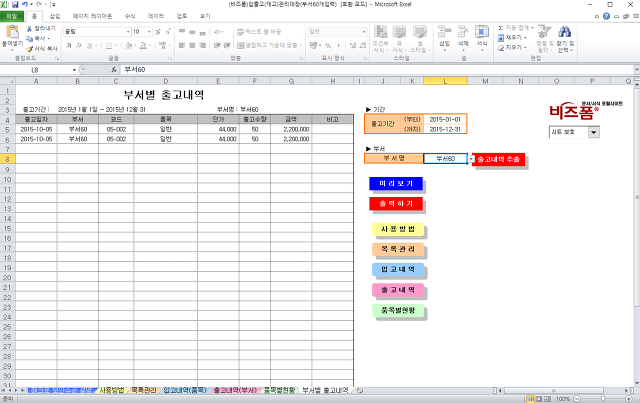Toggle center text alignment
640x403 pixels.
tap(192, 45)
